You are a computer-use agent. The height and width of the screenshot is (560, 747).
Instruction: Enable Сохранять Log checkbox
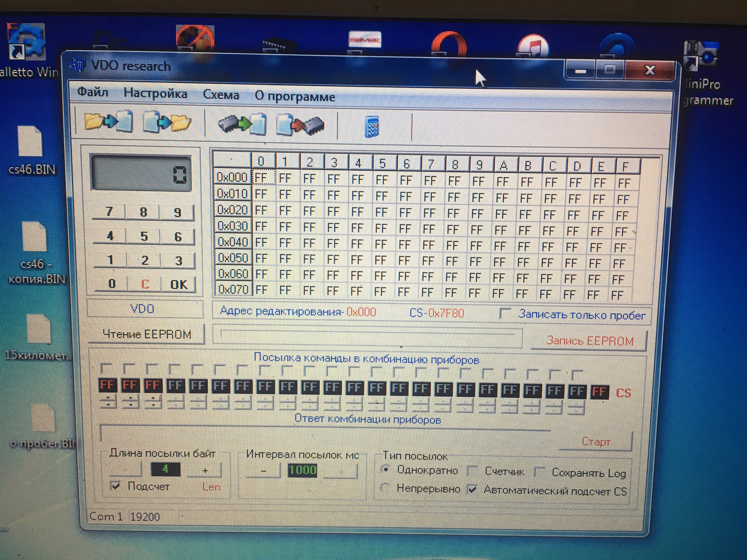tap(539, 472)
